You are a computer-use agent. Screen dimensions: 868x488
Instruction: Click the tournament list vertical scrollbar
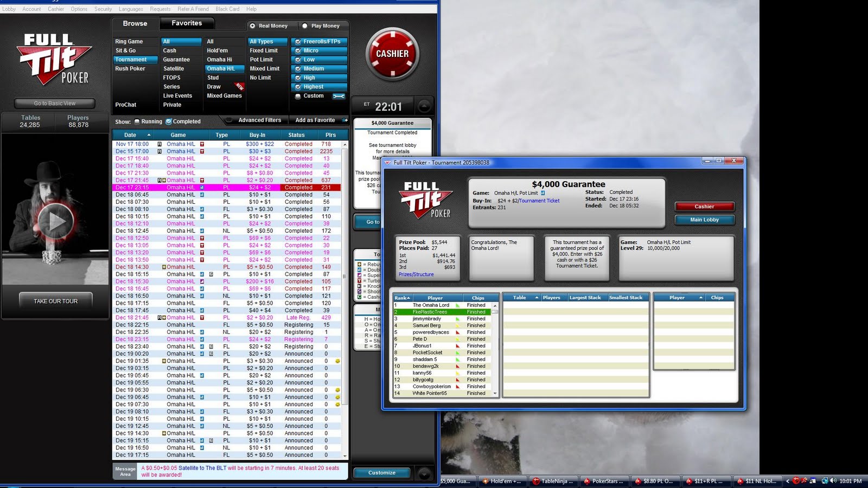click(x=344, y=300)
